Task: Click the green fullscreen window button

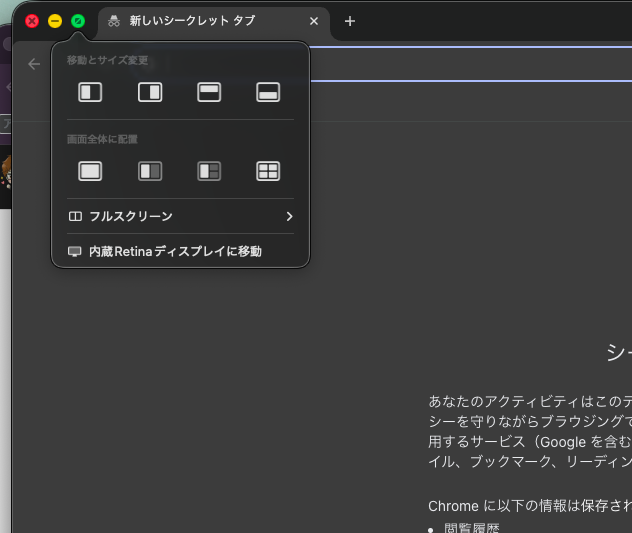Action: [x=78, y=21]
